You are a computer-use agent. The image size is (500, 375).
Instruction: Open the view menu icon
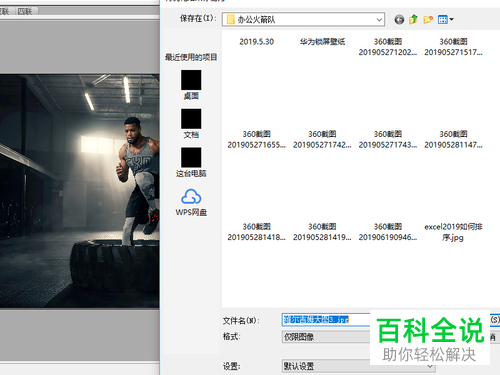[x=443, y=19]
